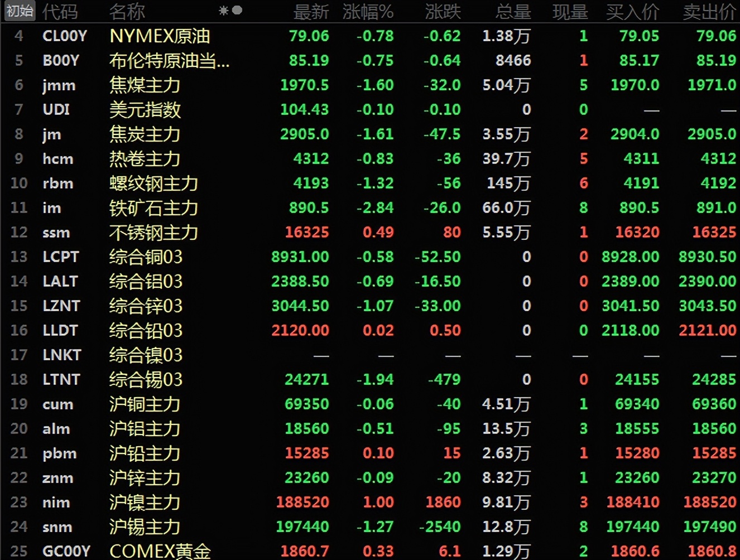
Task: Click the 卖出价 column header
Action: tap(708, 12)
